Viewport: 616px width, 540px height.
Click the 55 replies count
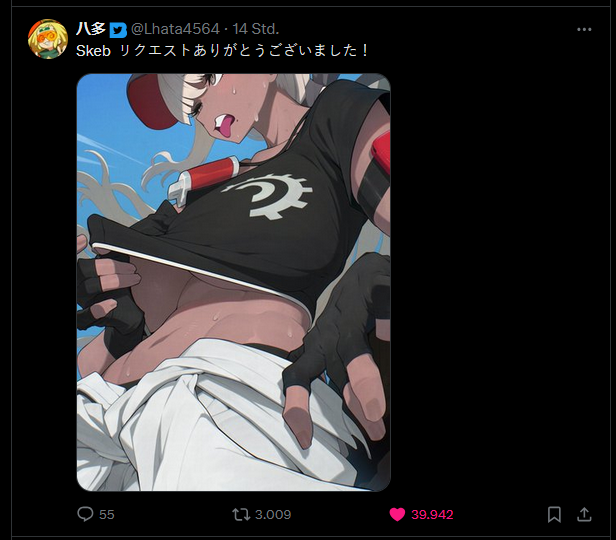[x=106, y=514]
